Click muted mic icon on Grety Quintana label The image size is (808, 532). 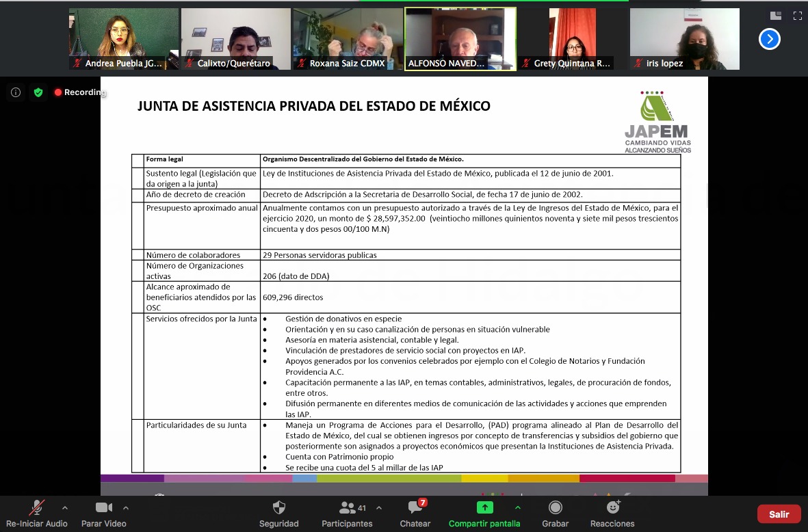pyautogui.click(x=527, y=64)
